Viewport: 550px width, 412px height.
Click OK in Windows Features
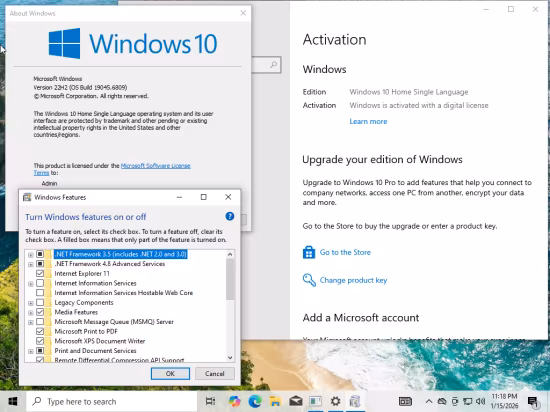coord(170,373)
